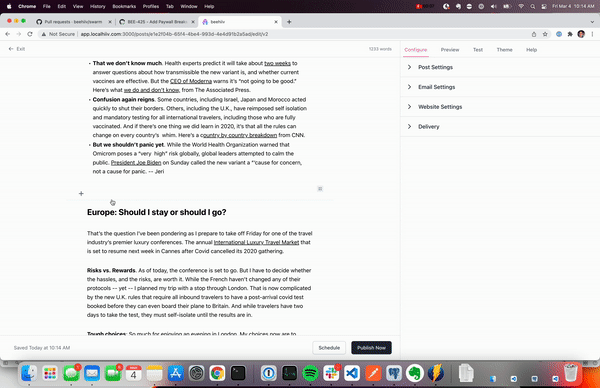The width and height of the screenshot is (600, 388).
Task: Click the URL address bar
Action: point(283,34)
